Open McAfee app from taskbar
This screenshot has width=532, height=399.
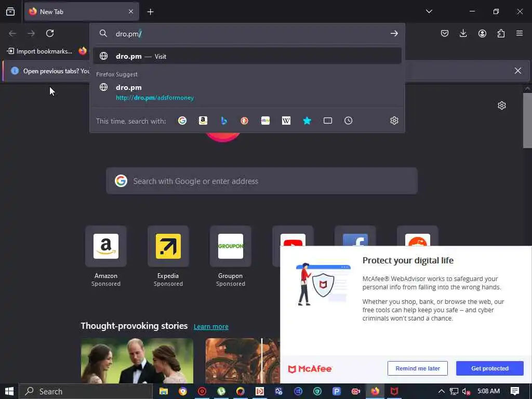pos(394,391)
